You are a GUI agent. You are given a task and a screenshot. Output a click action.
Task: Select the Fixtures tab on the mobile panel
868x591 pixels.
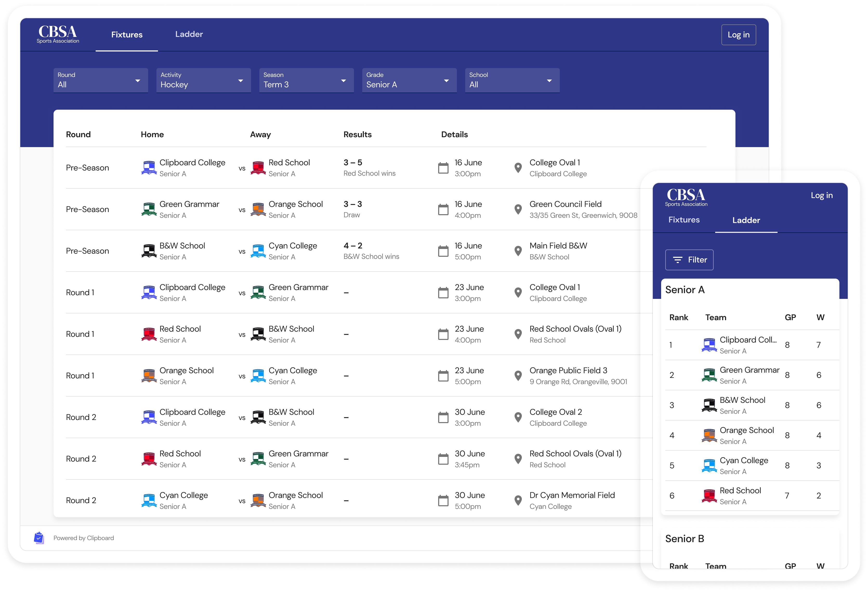[684, 220]
